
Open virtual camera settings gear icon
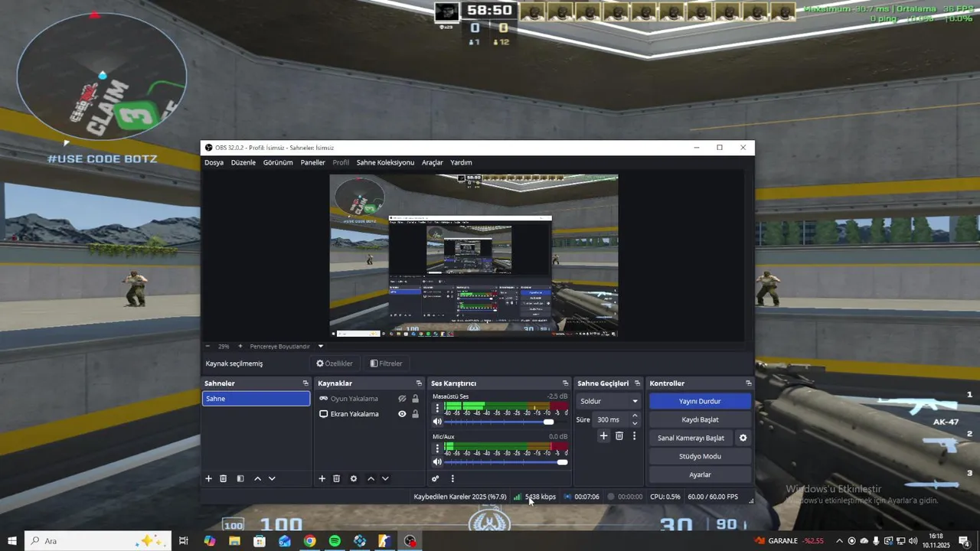(743, 438)
